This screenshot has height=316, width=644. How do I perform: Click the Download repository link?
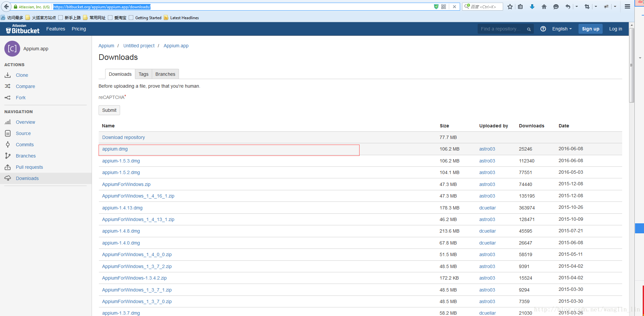123,137
